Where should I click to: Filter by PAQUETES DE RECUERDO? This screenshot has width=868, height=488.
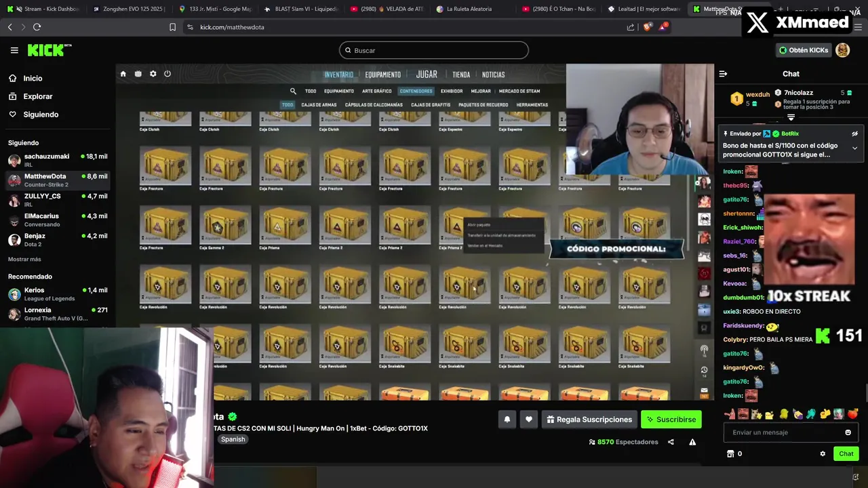click(483, 105)
